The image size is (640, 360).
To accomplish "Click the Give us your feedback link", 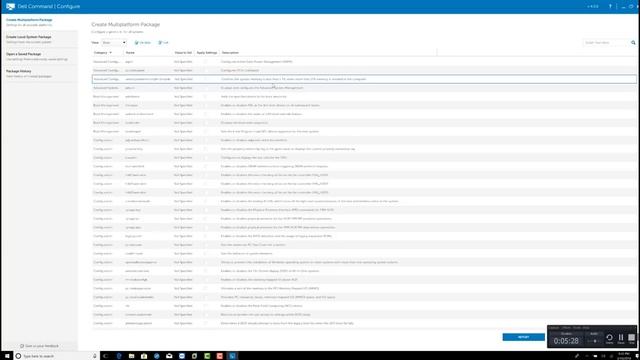I will 40,346.
